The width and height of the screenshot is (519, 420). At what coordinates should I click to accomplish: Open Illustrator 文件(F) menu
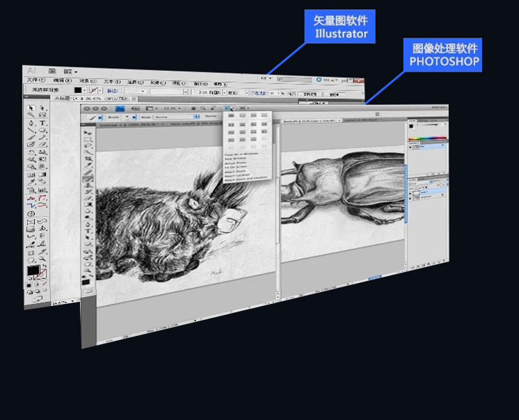point(36,80)
